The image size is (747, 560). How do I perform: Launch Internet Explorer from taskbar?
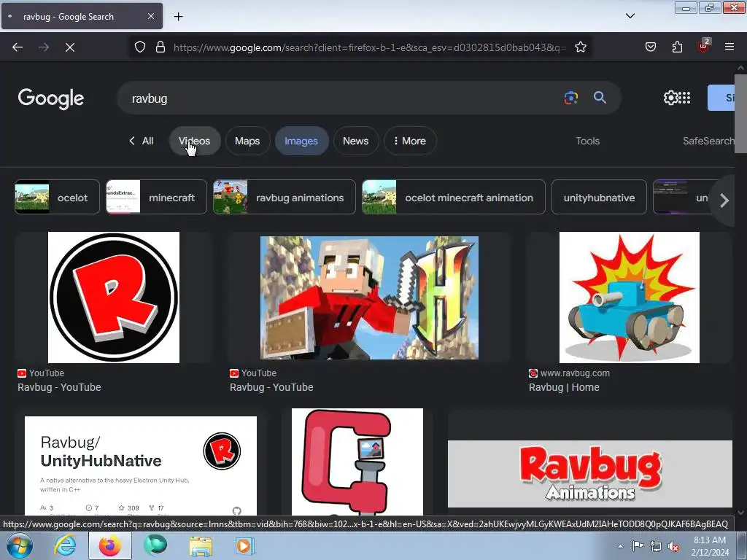pyautogui.click(x=65, y=545)
